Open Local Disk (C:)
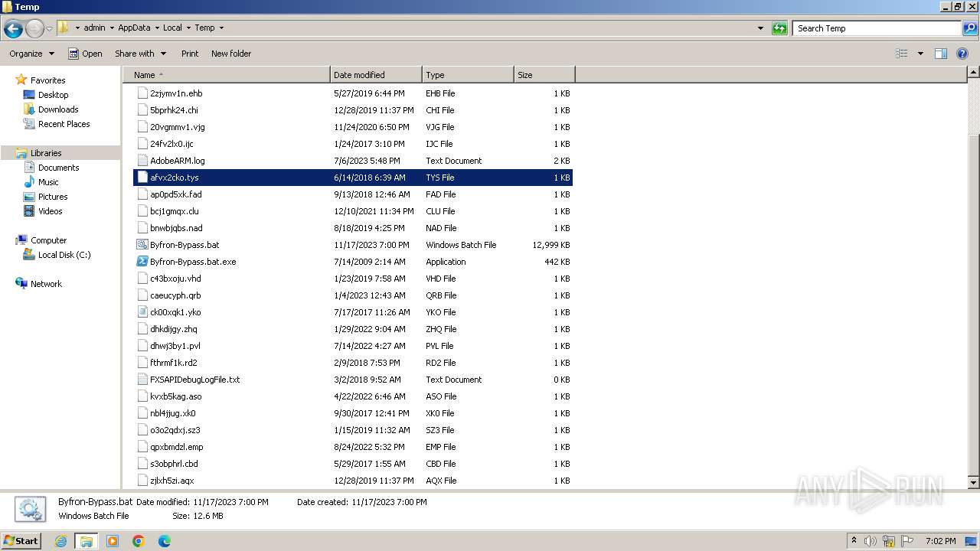The image size is (980, 551). pyautogui.click(x=64, y=255)
